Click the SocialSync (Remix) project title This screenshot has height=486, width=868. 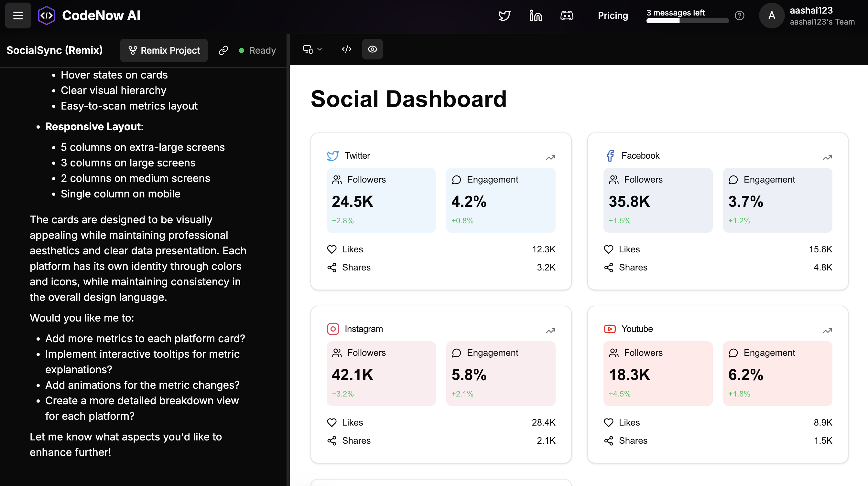coord(55,50)
